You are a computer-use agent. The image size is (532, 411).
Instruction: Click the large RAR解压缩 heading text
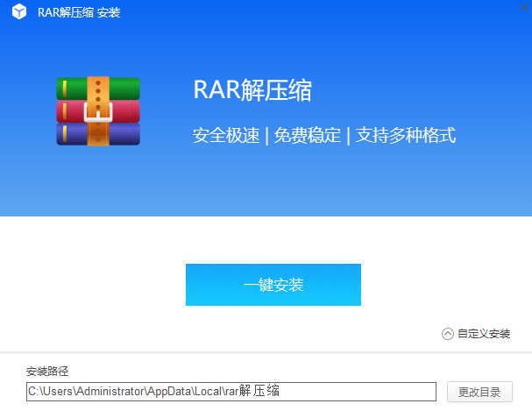[252, 90]
